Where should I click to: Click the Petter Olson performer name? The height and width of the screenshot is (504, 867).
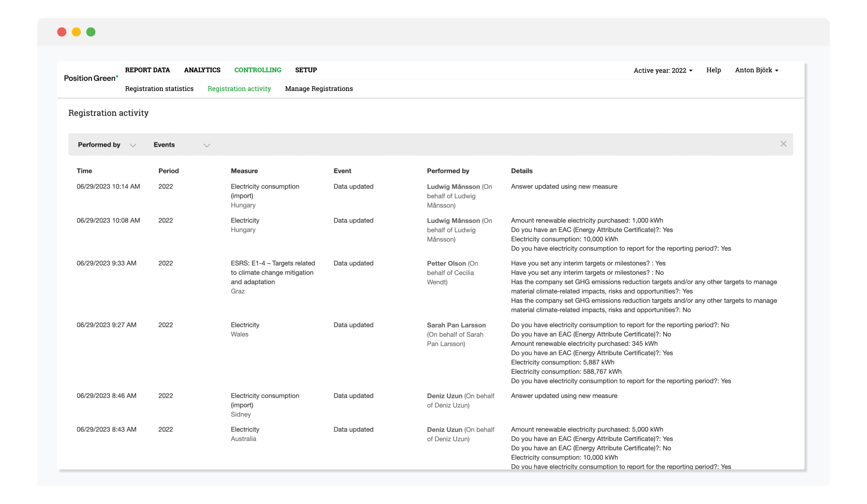pos(446,263)
